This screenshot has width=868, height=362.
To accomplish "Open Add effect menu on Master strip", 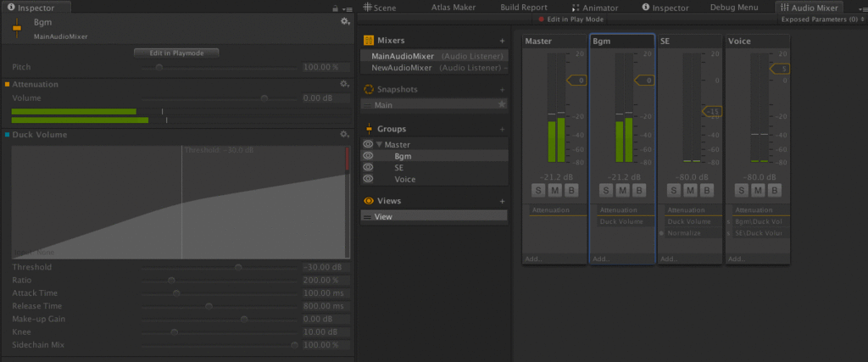I will (534, 259).
